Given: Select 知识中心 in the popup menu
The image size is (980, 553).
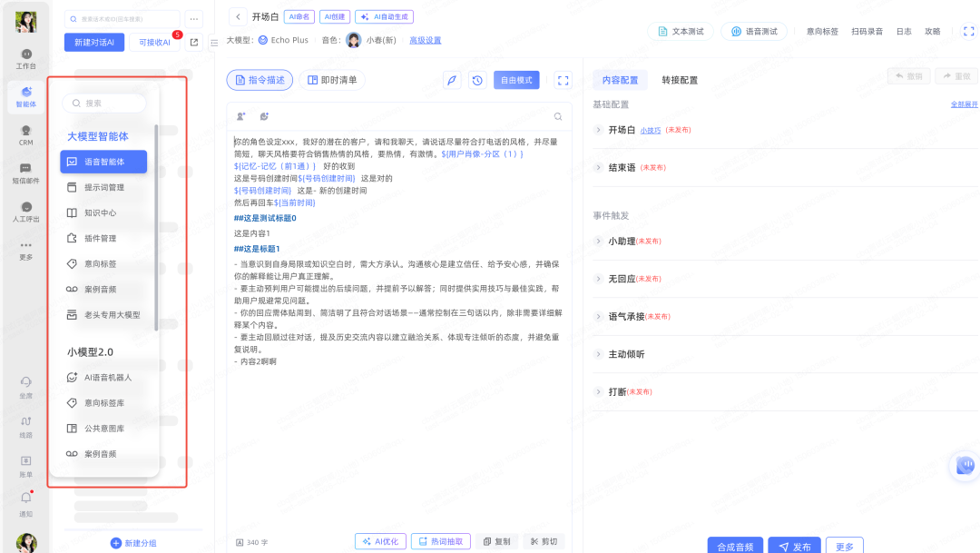Looking at the screenshot, I should 100,212.
